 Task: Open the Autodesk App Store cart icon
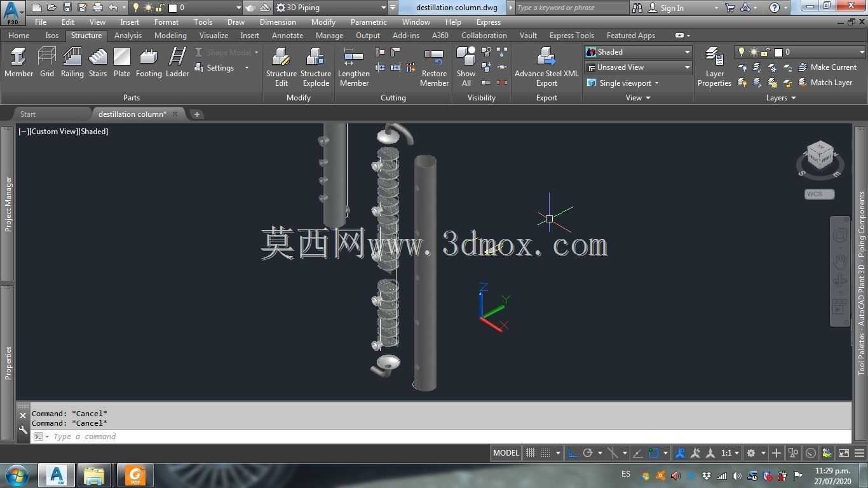729,8
